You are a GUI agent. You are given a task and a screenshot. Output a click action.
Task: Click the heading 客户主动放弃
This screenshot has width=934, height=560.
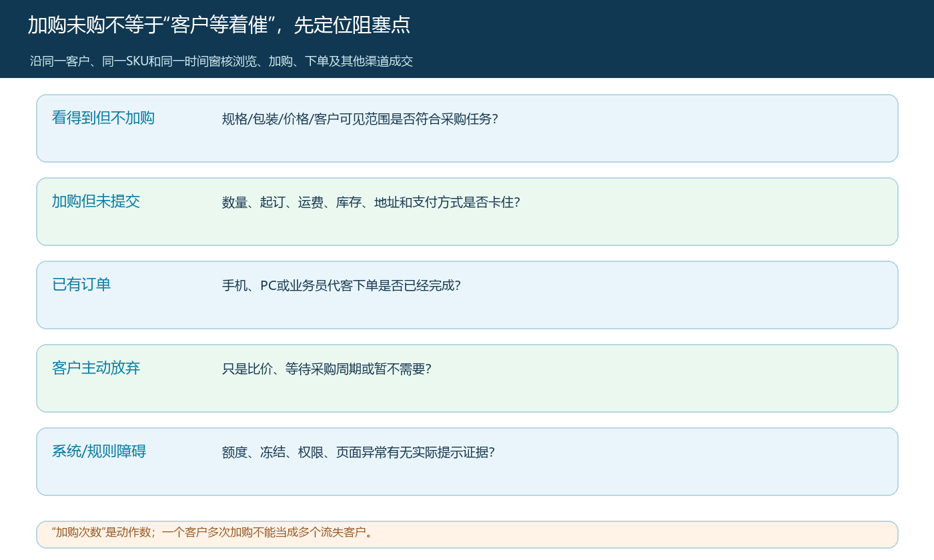[x=96, y=368]
